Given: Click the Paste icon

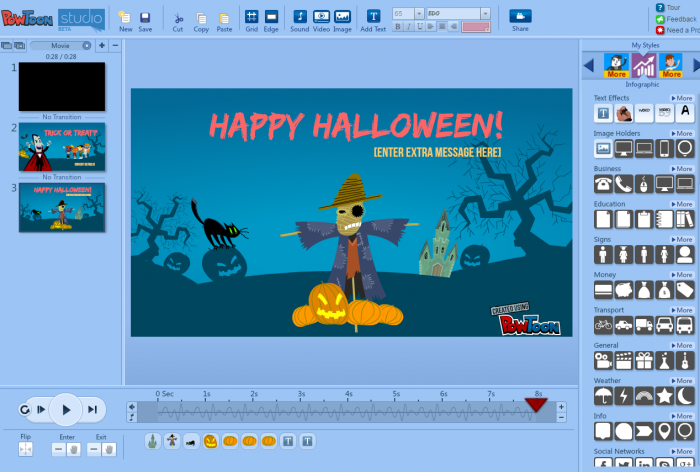Looking at the screenshot, I should point(224,21).
